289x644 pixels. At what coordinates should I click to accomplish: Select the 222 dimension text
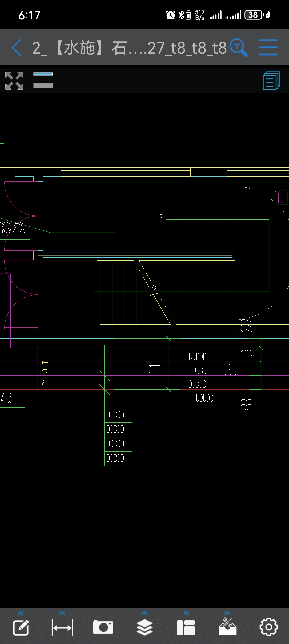[247, 325]
